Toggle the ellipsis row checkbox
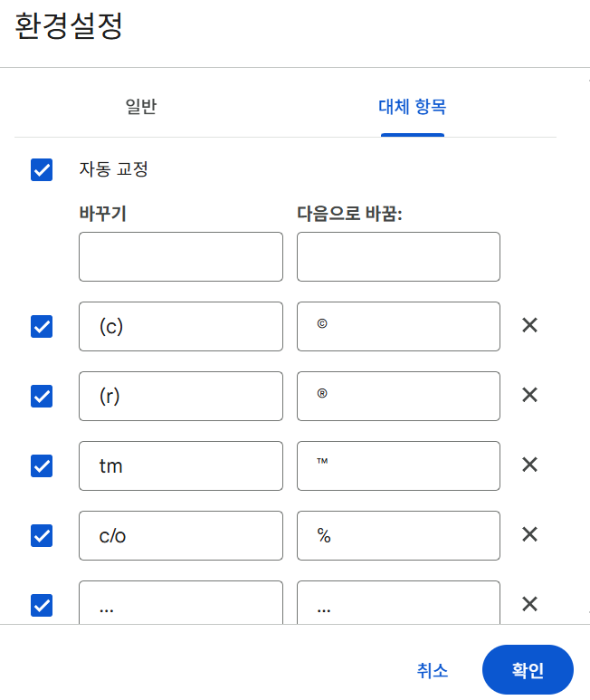 42,605
